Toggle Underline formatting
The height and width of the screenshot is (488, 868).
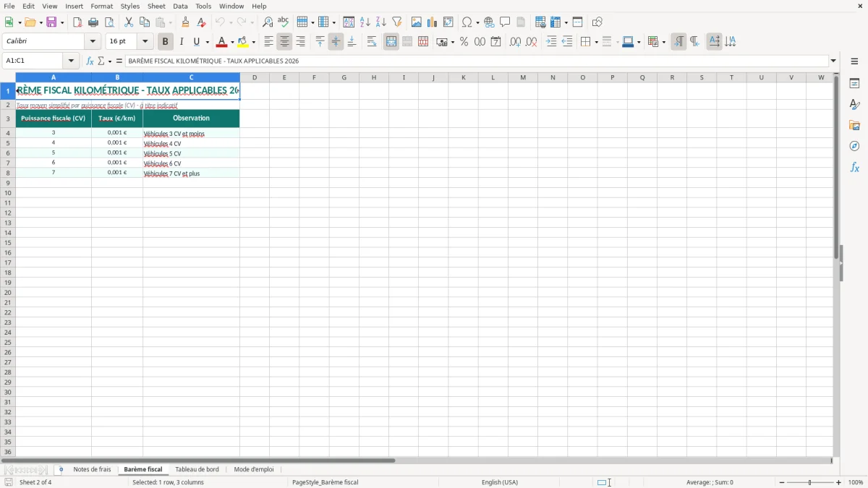tap(197, 42)
